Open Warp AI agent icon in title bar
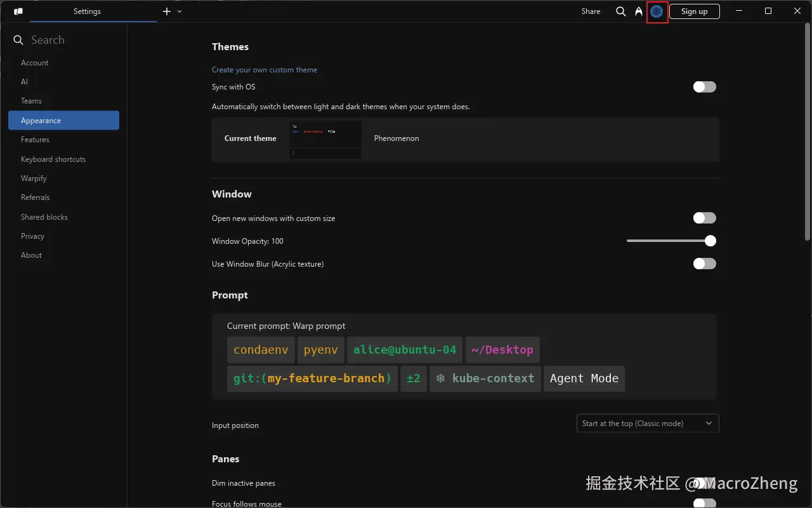Image resolution: width=812 pixels, height=508 pixels. 639,11
